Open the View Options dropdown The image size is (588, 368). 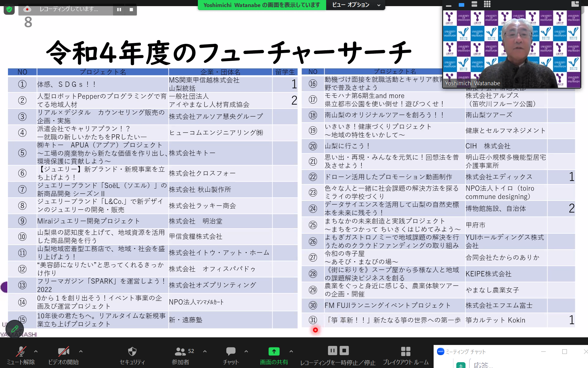click(x=355, y=5)
